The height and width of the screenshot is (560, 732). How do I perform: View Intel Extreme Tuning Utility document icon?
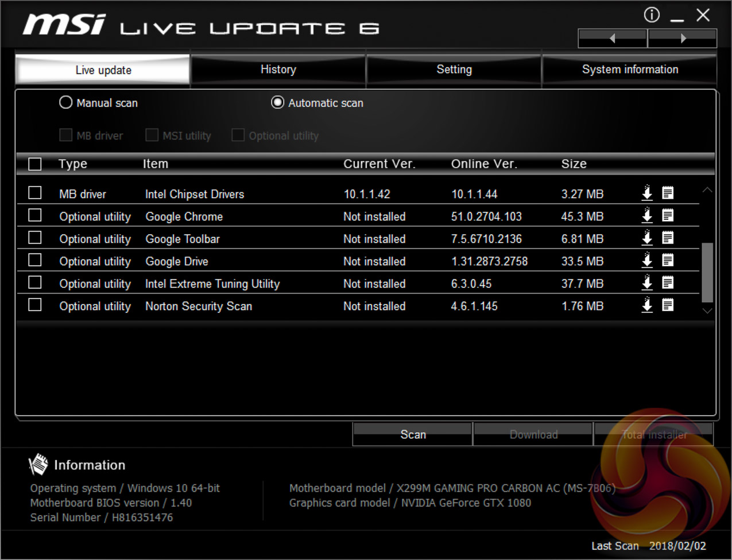668,283
